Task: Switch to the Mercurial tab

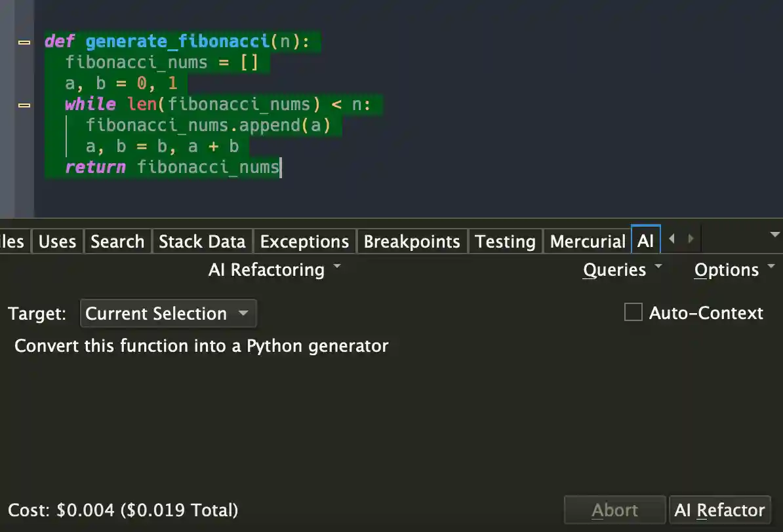Action: [588, 241]
